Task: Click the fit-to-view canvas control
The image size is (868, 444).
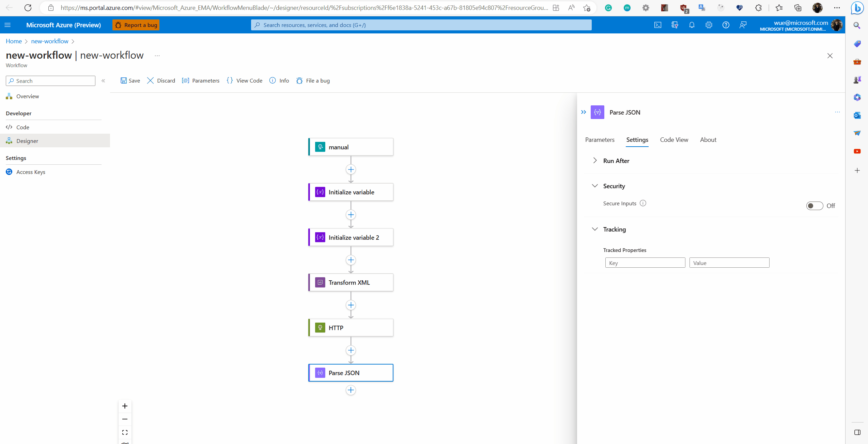Action: (125, 432)
